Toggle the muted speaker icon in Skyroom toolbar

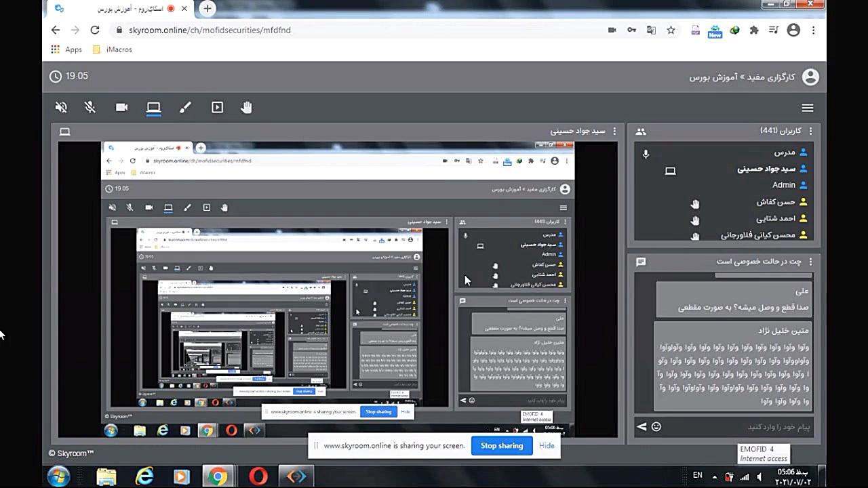(61, 107)
